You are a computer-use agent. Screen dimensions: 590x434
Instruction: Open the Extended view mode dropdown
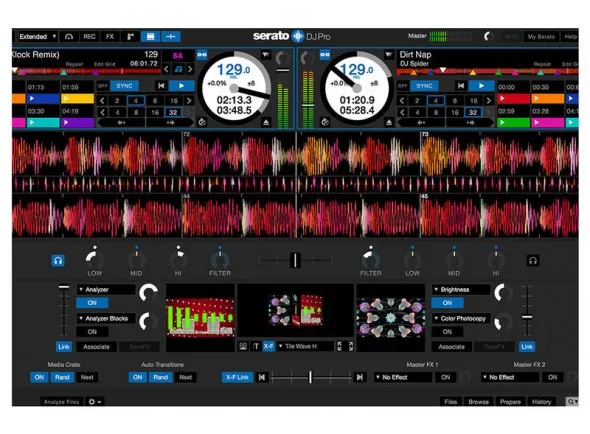38,37
